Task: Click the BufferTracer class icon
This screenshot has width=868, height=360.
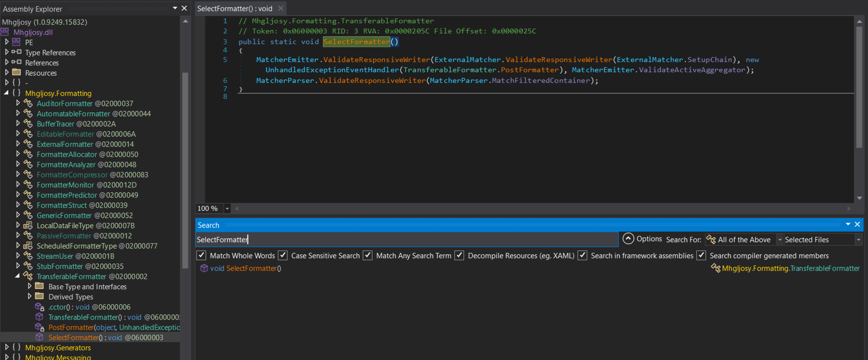Action: [28, 124]
